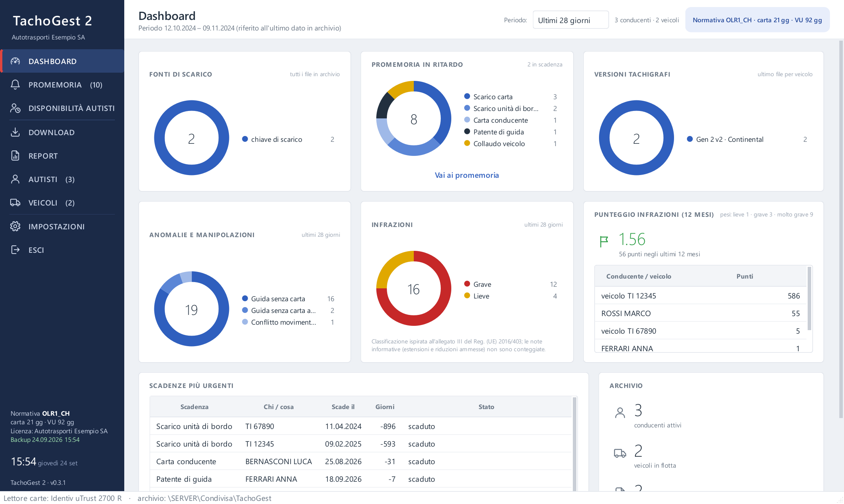Click the Download arrow icon

click(x=15, y=132)
